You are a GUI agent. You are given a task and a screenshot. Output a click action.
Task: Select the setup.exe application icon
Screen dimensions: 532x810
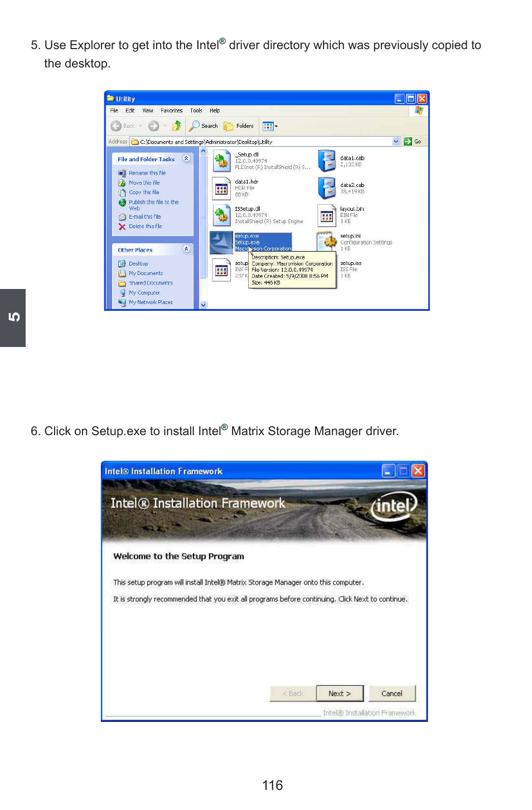pyautogui.click(x=221, y=243)
